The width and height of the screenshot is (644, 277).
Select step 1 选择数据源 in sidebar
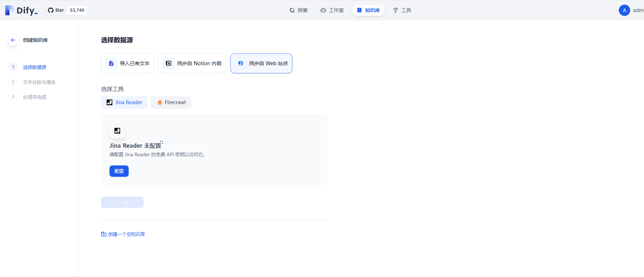34,67
